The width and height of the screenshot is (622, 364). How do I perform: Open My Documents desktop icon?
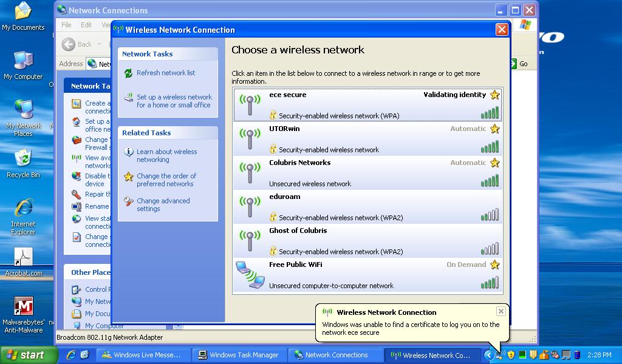pyautogui.click(x=23, y=16)
